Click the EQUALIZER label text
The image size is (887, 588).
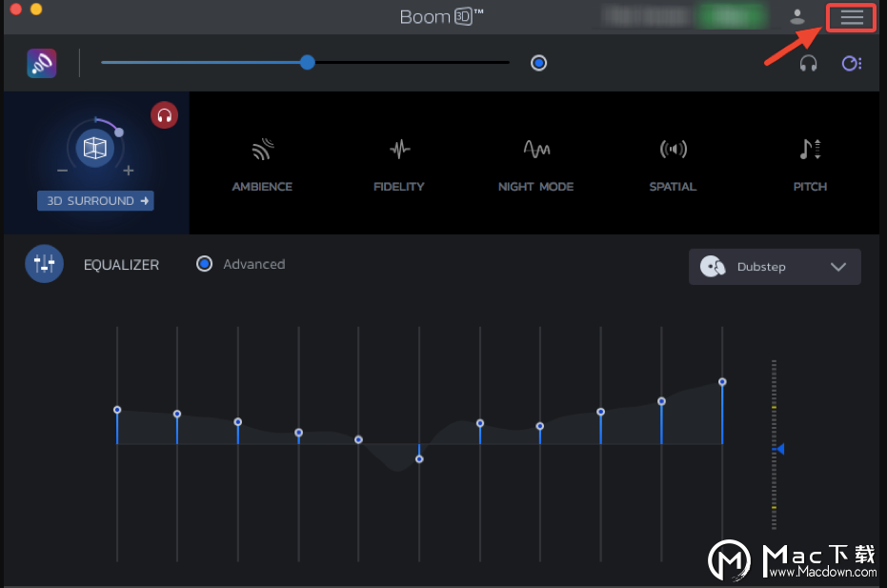122,265
